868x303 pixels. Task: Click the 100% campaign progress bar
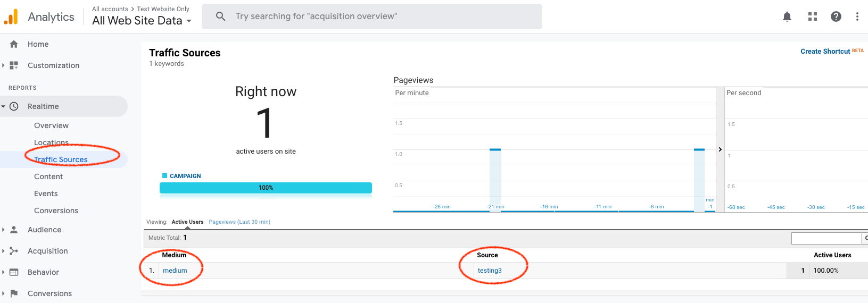266,188
